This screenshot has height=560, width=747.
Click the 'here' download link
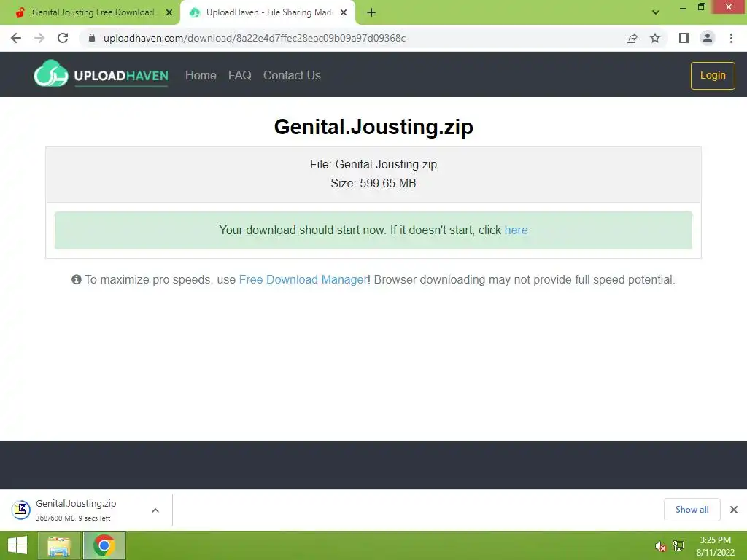point(516,230)
